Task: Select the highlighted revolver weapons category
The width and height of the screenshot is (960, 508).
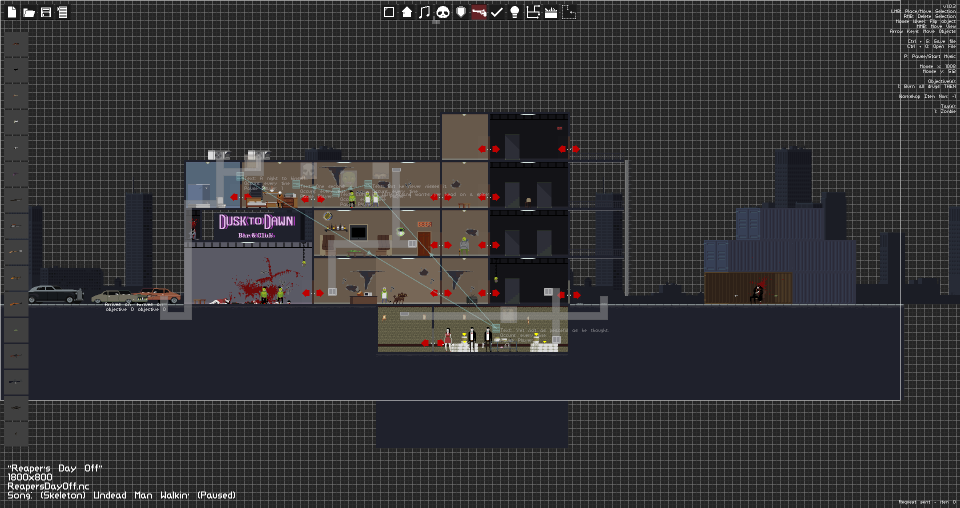Action: (479, 12)
